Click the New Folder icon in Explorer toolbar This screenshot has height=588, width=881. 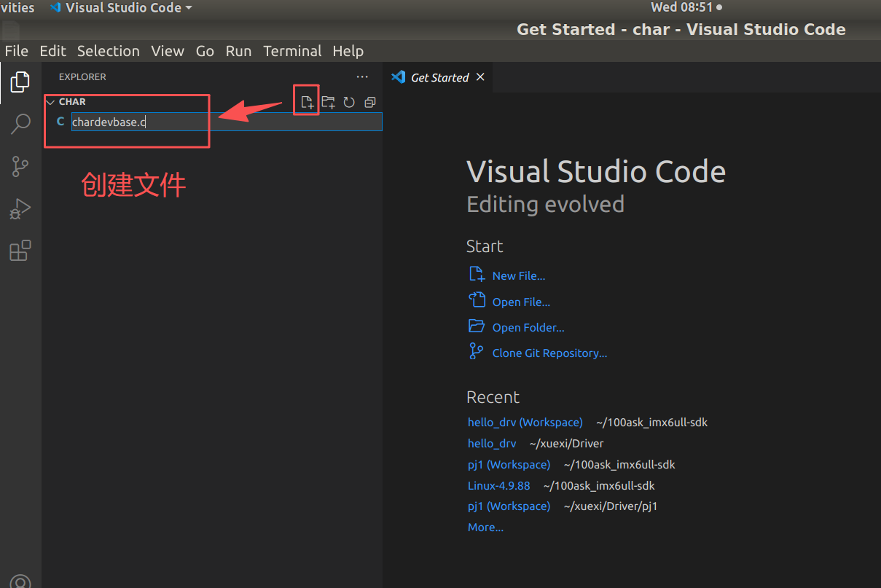point(329,103)
